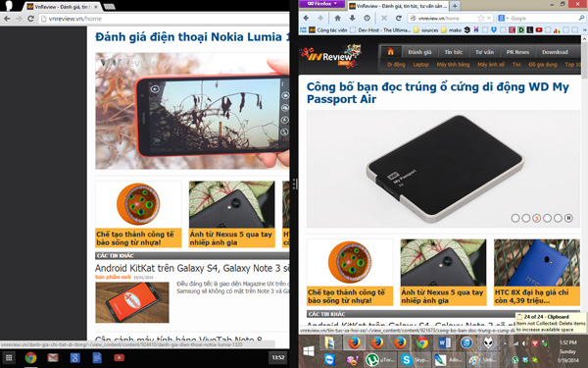
Task: Open the Máy tính bảng category link
Action: [x=453, y=65]
